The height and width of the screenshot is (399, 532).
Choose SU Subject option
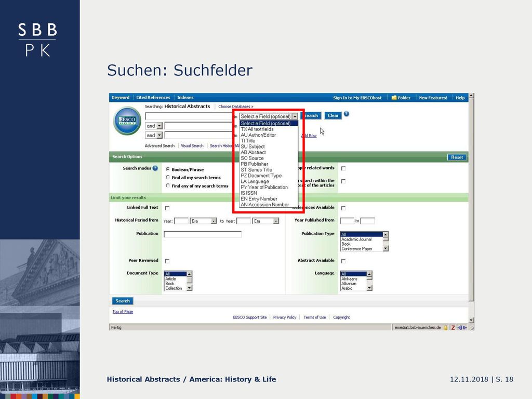pyautogui.click(x=269, y=147)
